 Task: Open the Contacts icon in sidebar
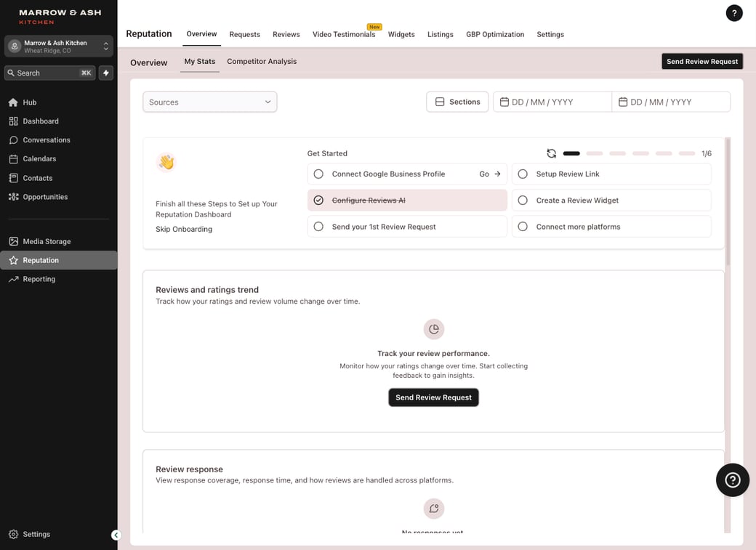click(13, 178)
